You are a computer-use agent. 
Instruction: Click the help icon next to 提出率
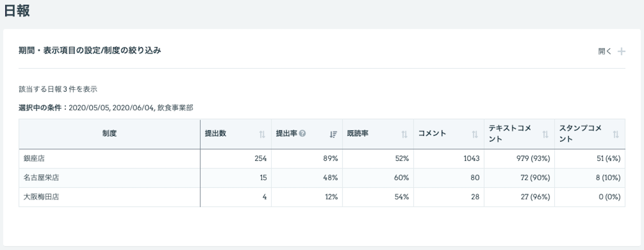pyautogui.click(x=303, y=134)
